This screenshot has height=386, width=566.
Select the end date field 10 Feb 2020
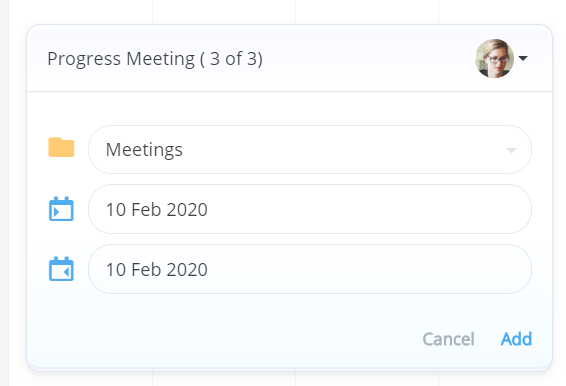coord(310,269)
